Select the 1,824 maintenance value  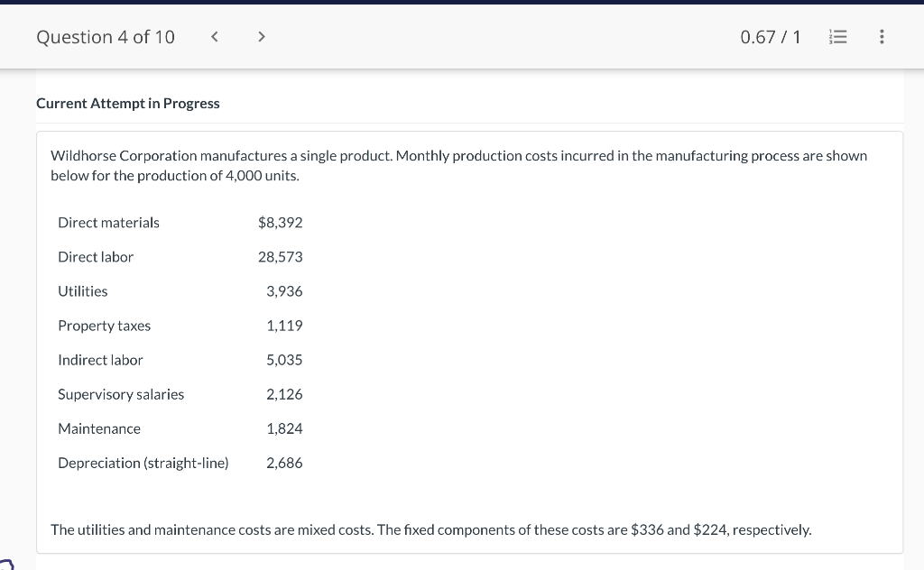[284, 428]
